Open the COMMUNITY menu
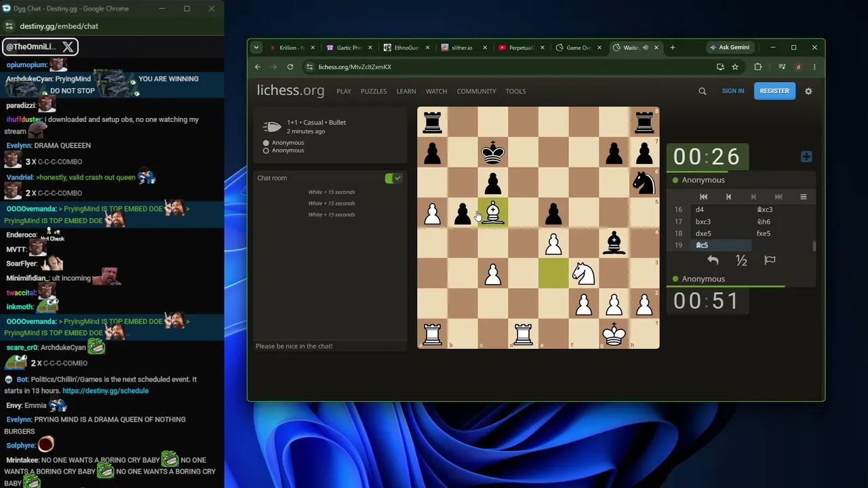Viewport: 868px width, 488px height. [x=476, y=91]
